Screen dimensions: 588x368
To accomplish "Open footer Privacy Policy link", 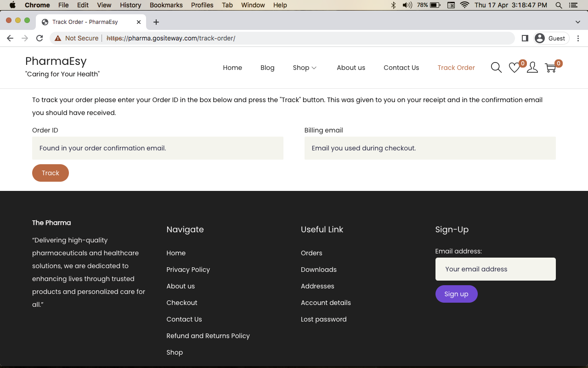I will pyautogui.click(x=188, y=270).
